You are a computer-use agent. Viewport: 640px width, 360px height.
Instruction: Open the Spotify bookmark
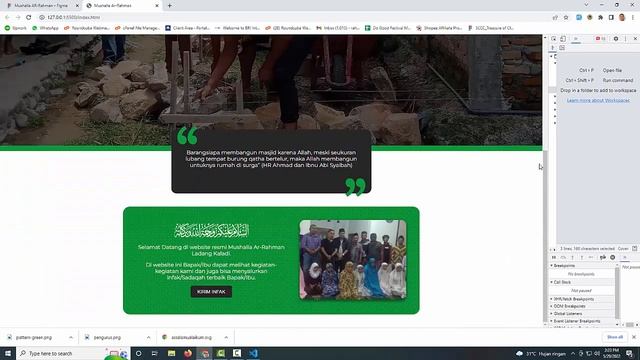pos(16,28)
